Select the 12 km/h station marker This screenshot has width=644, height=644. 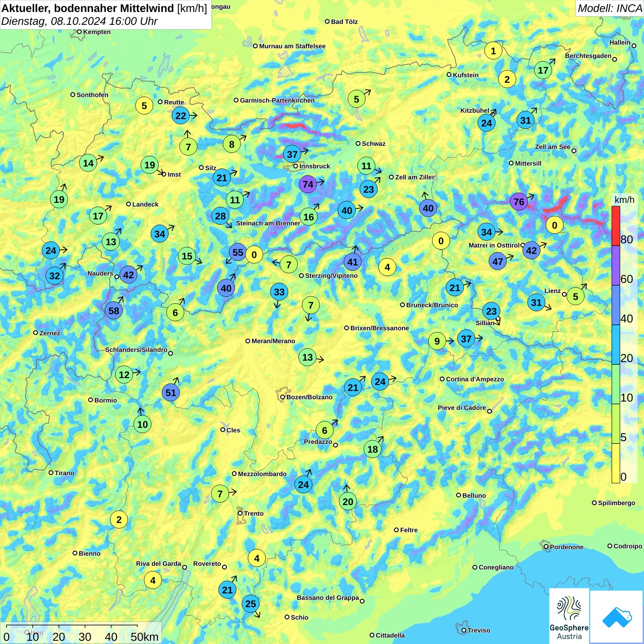(x=124, y=374)
